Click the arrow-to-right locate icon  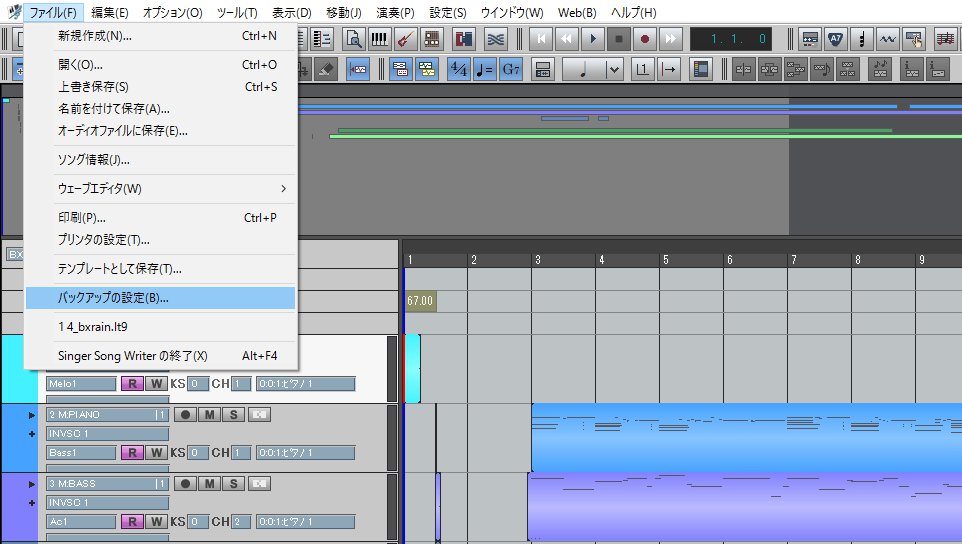click(x=668, y=69)
